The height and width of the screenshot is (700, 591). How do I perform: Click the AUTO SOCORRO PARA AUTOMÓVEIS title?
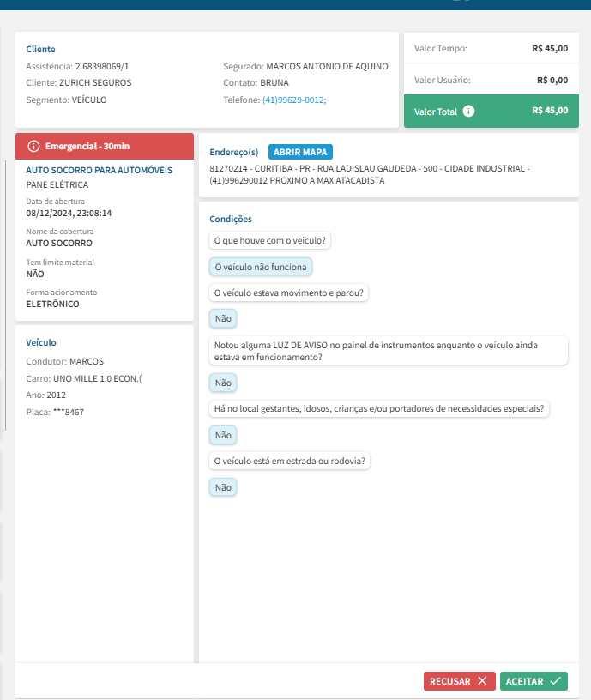100,171
